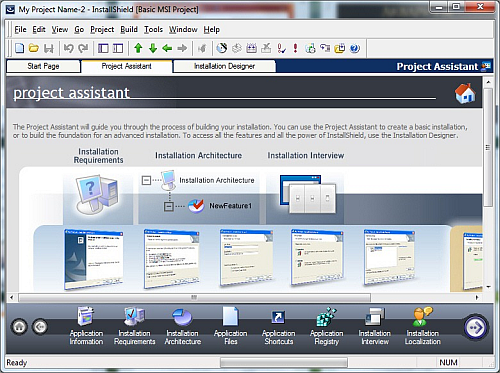The width and height of the screenshot is (500, 373).
Task: Switch to the Start Page tab
Action: coord(43,66)
